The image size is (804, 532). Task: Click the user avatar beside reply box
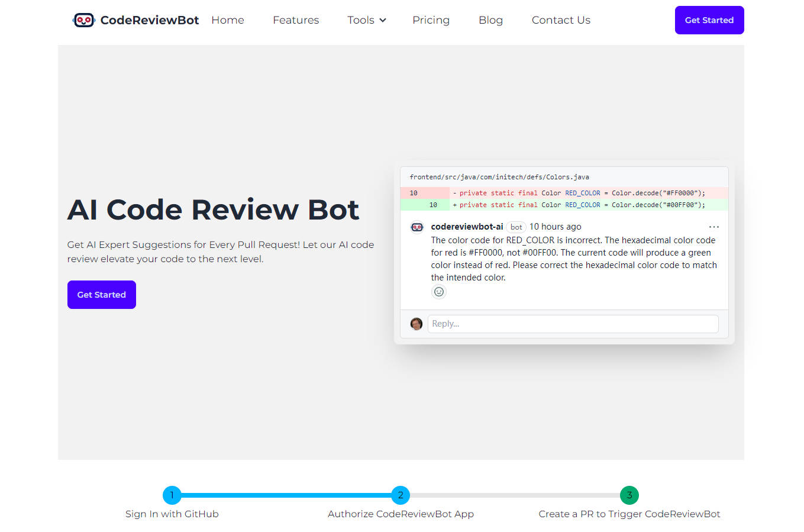click(416, 324)
